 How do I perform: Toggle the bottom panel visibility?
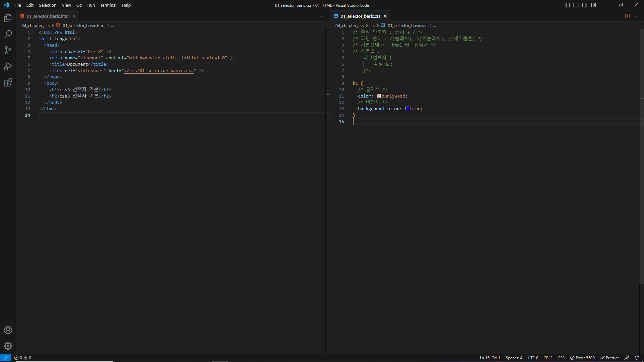point(576,5)
